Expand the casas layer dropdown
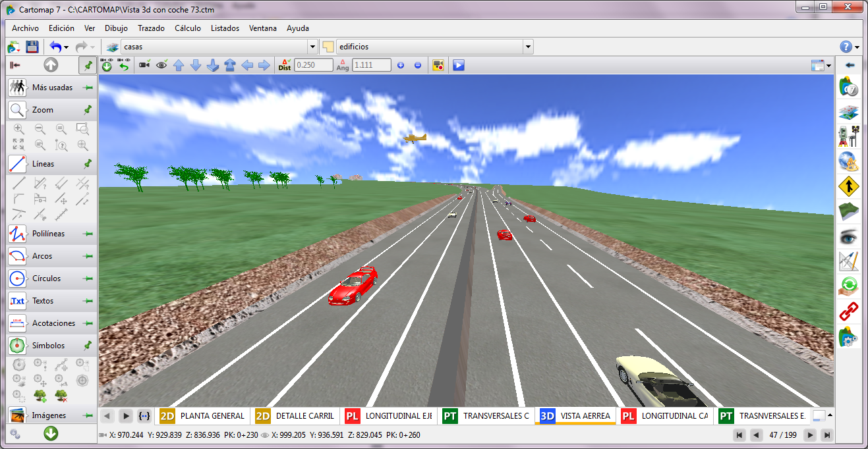868x449 pixels. (312, 47)
